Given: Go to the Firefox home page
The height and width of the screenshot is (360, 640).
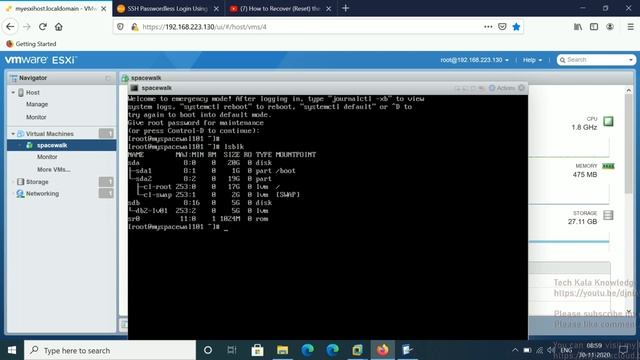Looking at the screenshot, I should (x=59, y=27).
